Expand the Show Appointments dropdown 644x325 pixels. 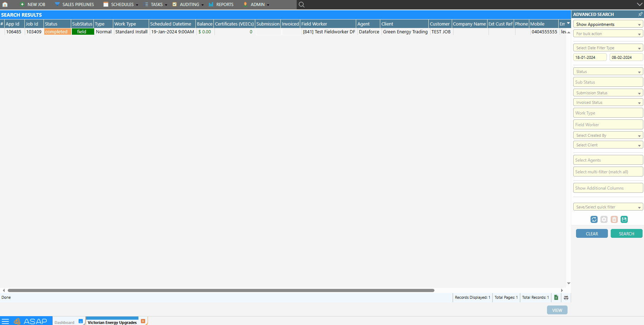coord(608,24)
